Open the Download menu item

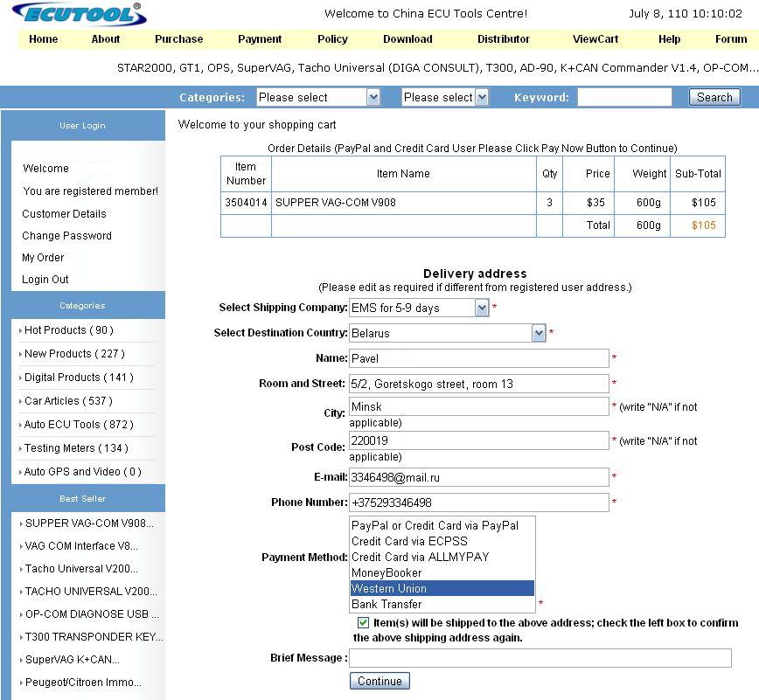pos(407,39)
